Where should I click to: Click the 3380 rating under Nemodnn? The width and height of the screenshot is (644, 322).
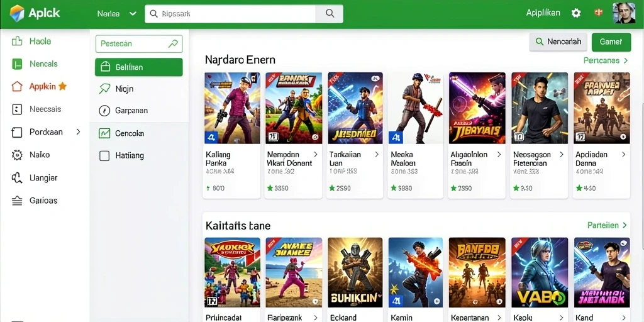(x=277, y=188)
